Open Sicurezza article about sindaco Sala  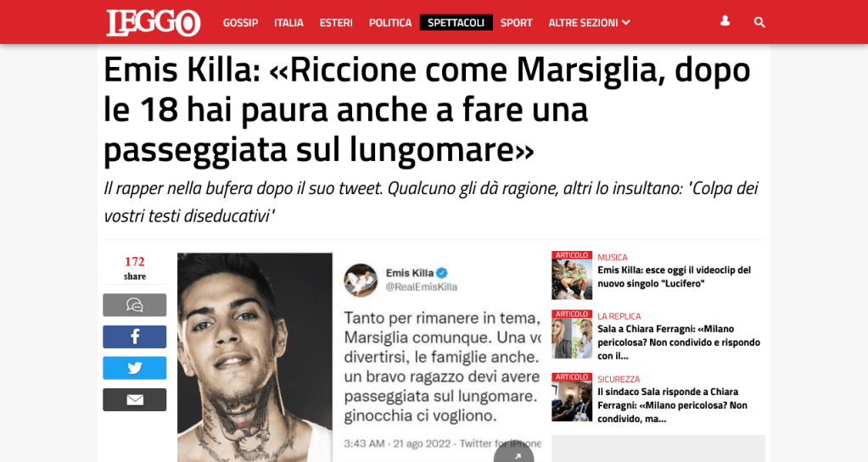tap(672, 405)
